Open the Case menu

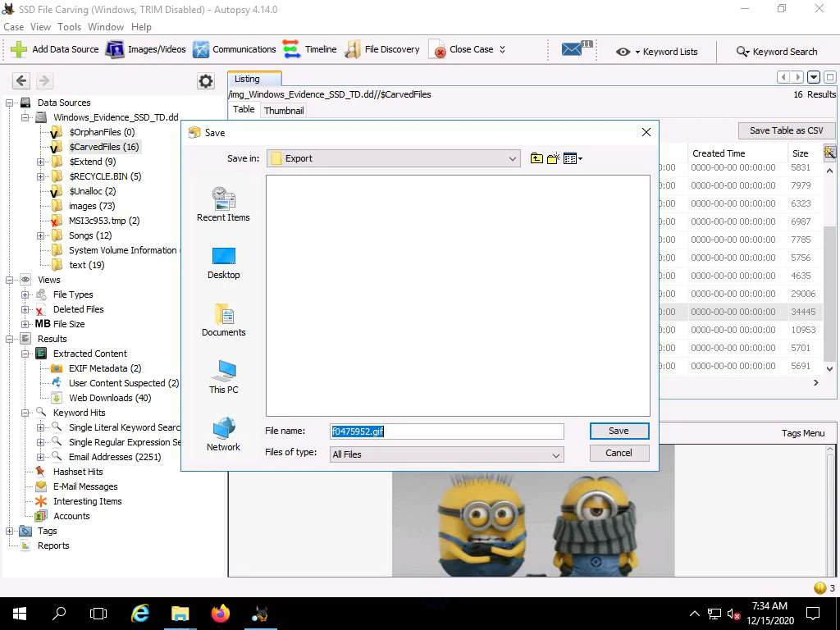coord(13,27)
